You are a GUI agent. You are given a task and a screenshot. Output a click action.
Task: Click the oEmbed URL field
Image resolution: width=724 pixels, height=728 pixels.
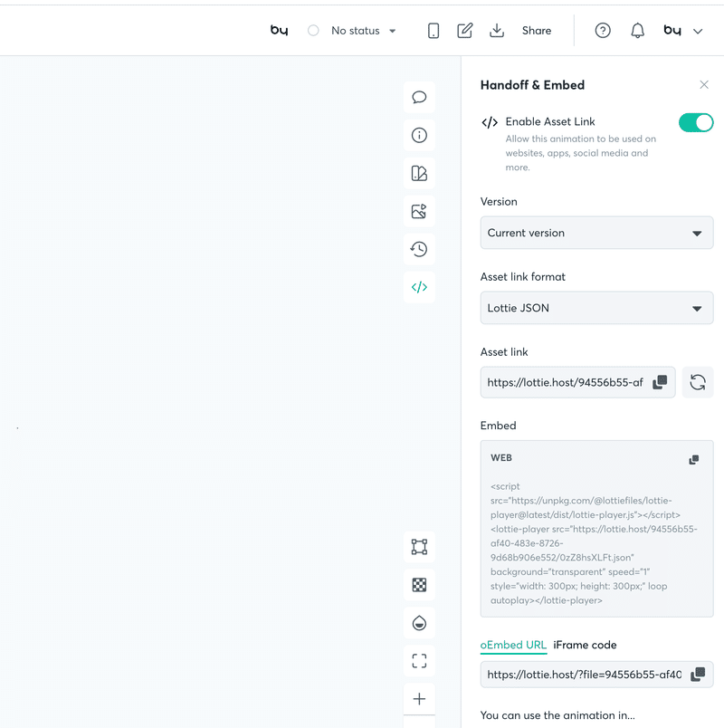click(596, 675)
